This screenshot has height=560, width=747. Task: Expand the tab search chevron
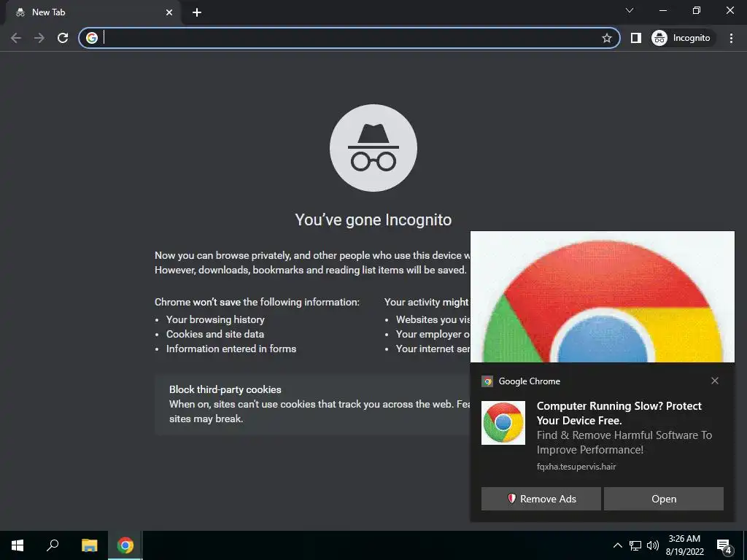[x=630, y=10]
